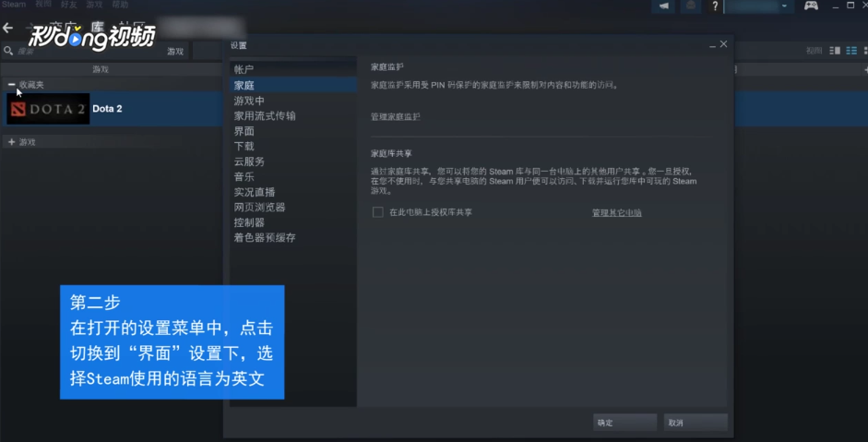
Task: Go back with the left arrow
Action: point(7,28)
